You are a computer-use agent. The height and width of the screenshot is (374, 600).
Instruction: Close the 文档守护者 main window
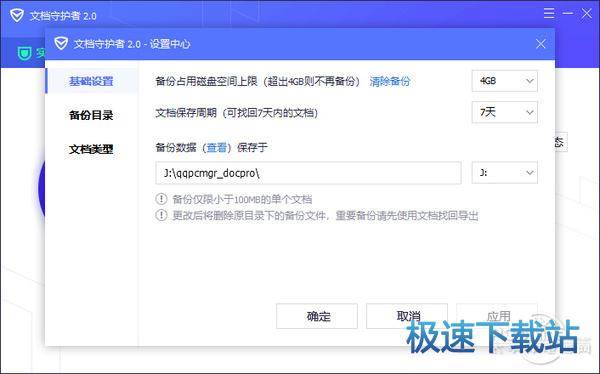[x=587, y=14]
